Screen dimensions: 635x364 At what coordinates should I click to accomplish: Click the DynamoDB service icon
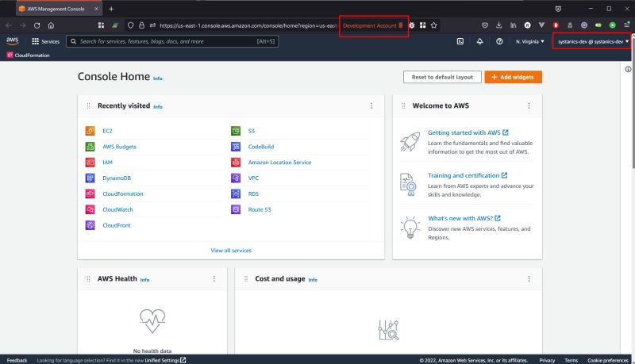click(90, 178)
